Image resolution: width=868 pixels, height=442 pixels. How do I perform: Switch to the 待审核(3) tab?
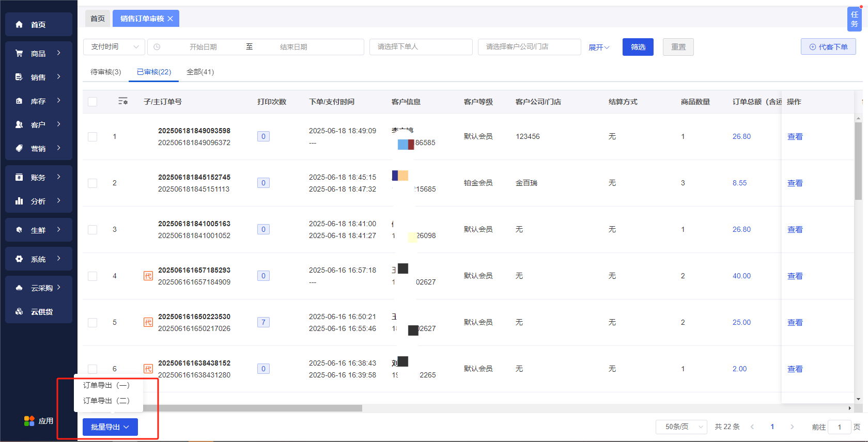tap(105, 72)
